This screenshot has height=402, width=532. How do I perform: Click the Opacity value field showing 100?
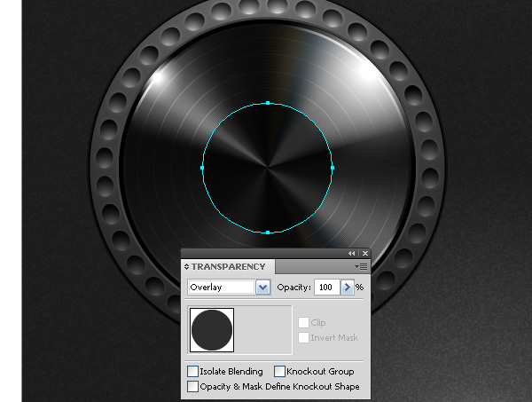click(327, 288)
